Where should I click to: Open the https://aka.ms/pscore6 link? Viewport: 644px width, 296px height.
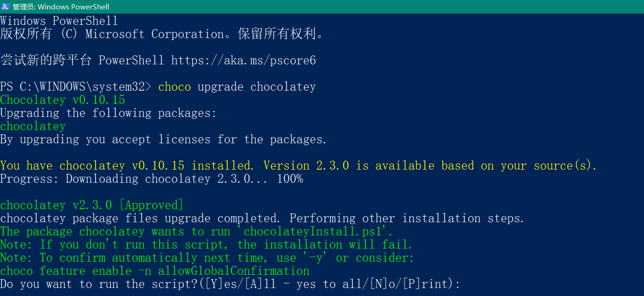pyautogui.click(x=243, y=61)
